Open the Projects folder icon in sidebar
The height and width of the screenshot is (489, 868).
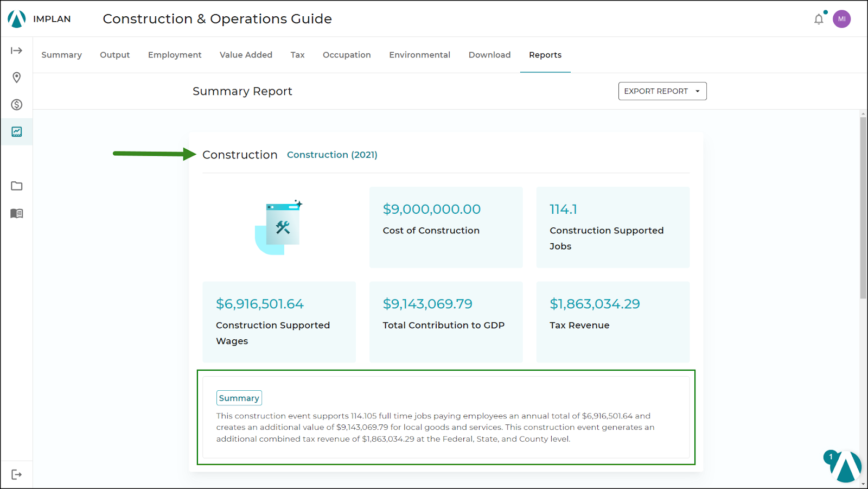17,186
